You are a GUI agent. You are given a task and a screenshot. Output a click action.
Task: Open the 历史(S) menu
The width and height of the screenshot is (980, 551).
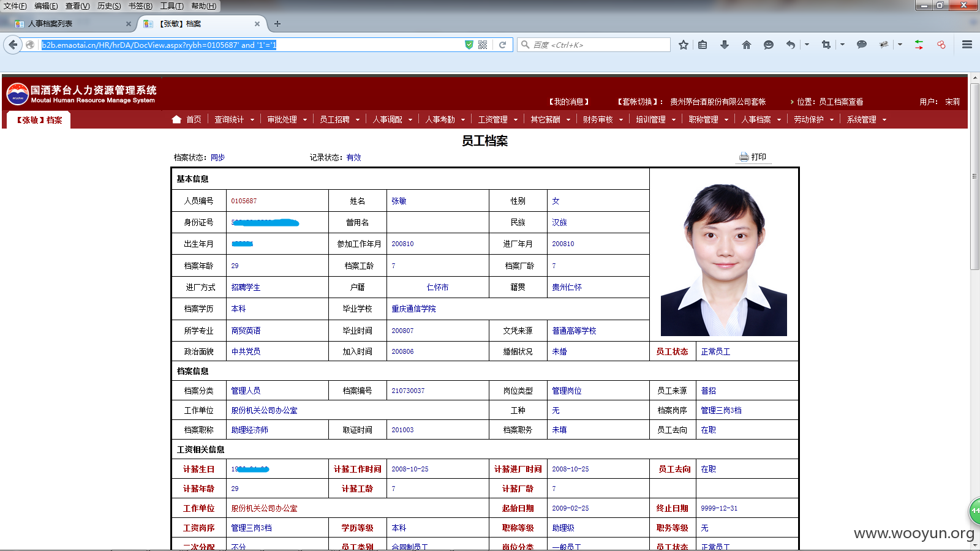point(109,6)
